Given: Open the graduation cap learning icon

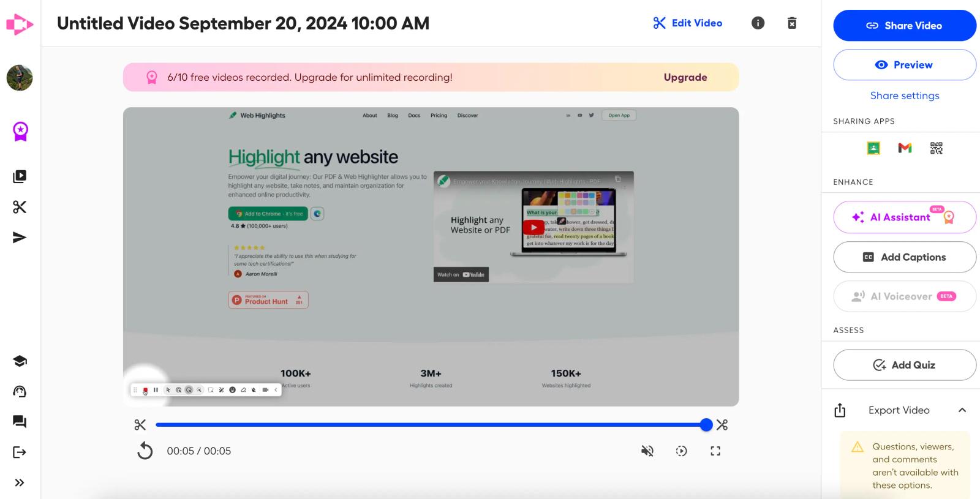Looking at the screenshot, I should click(20, 361).
